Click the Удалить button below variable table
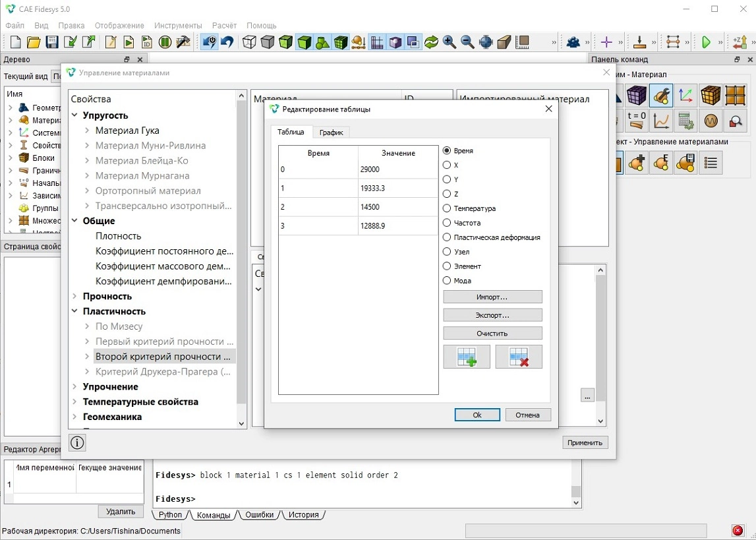756x540 pixels. (121, 511)
